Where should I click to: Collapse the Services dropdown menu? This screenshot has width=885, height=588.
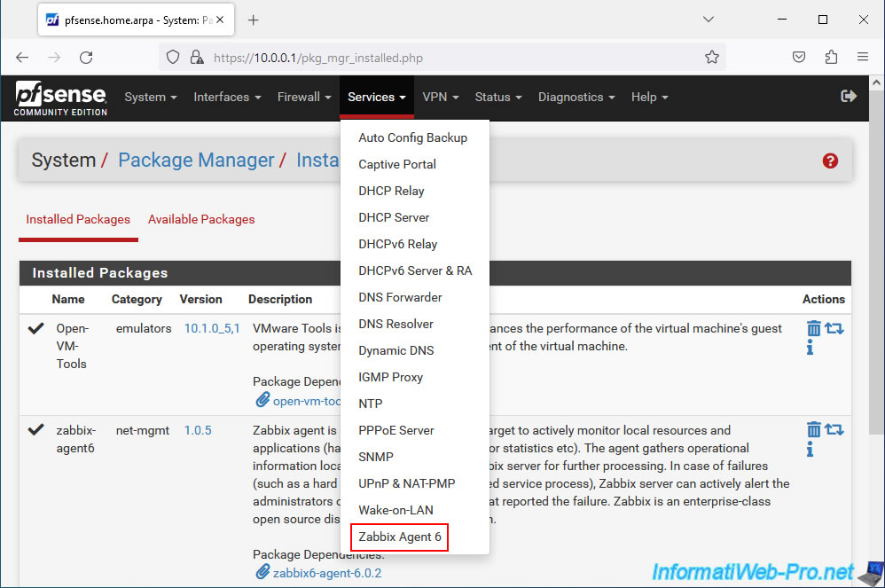[x=377, y=97]
